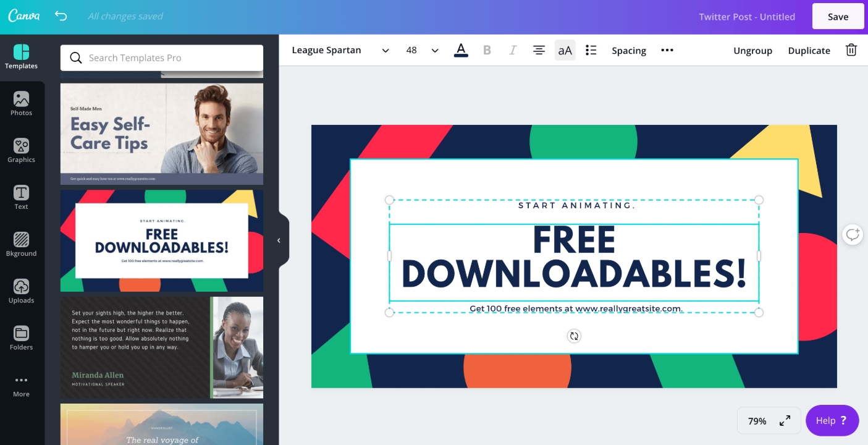The image size is (868, 445).
Task: Click the Ungroup button
Action: (x=752, y=51)
